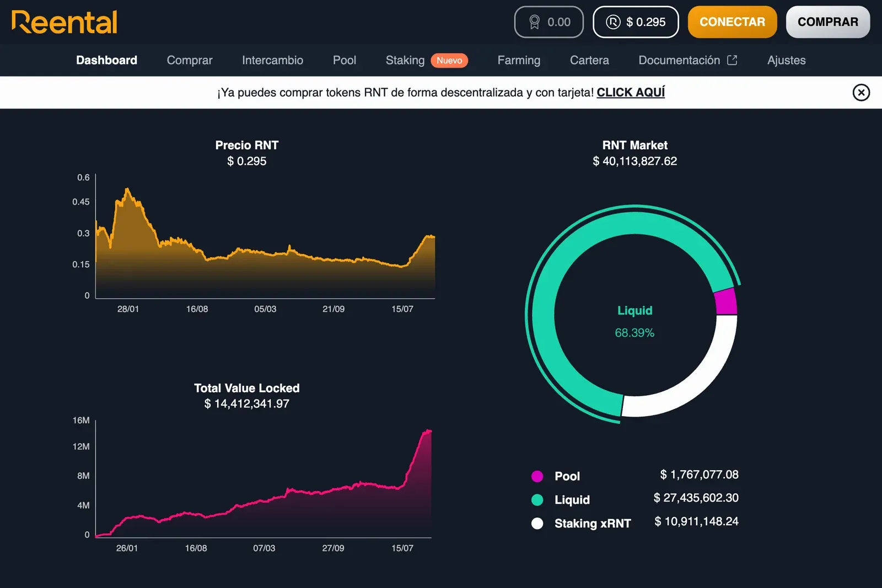
Task: Navigate to Farming
Action: point(519,60)
